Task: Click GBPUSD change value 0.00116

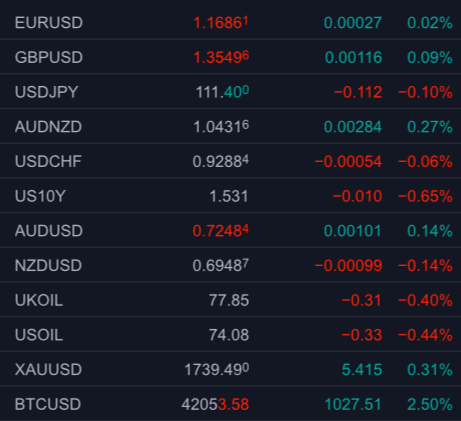Action: coord(353,57)
